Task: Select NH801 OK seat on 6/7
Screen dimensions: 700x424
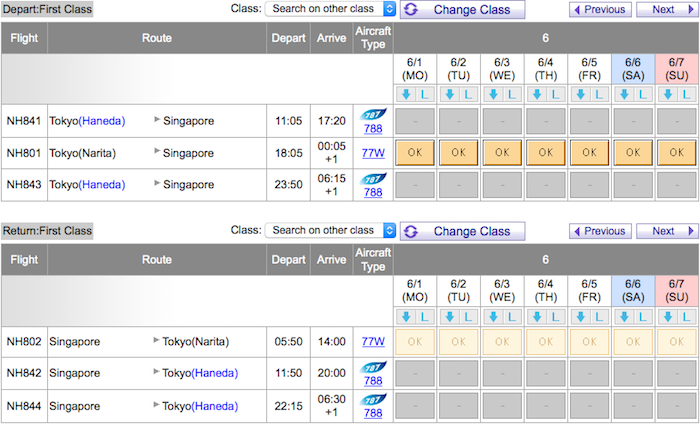Action: coord(677,153)
